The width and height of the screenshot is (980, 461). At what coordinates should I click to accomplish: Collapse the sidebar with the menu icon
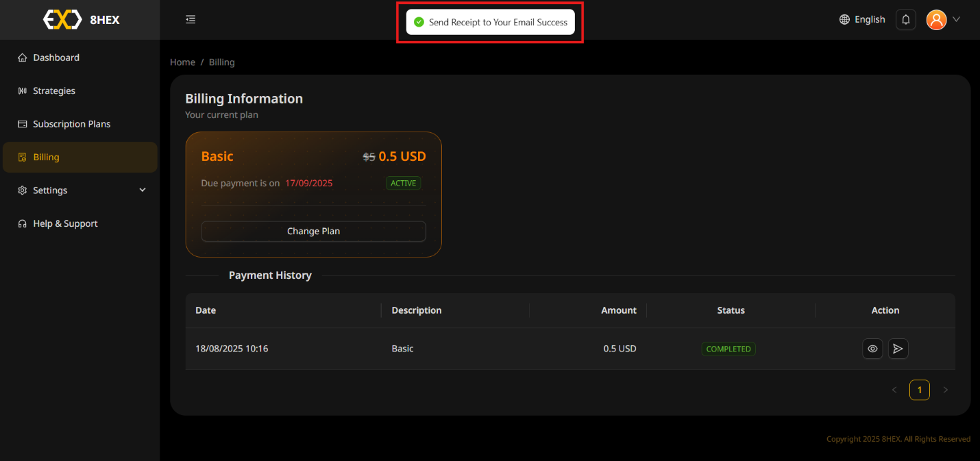(x=191, y=19)
